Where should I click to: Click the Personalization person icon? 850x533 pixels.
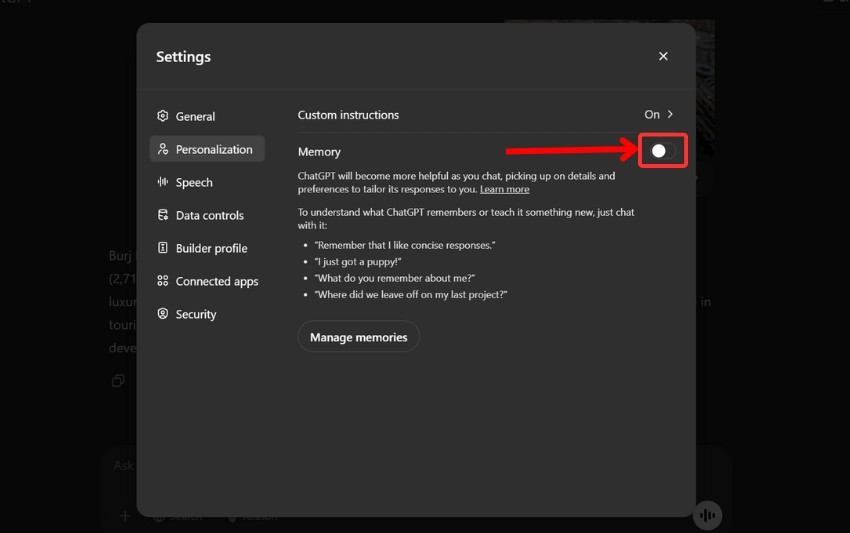[x=163, y=149]
